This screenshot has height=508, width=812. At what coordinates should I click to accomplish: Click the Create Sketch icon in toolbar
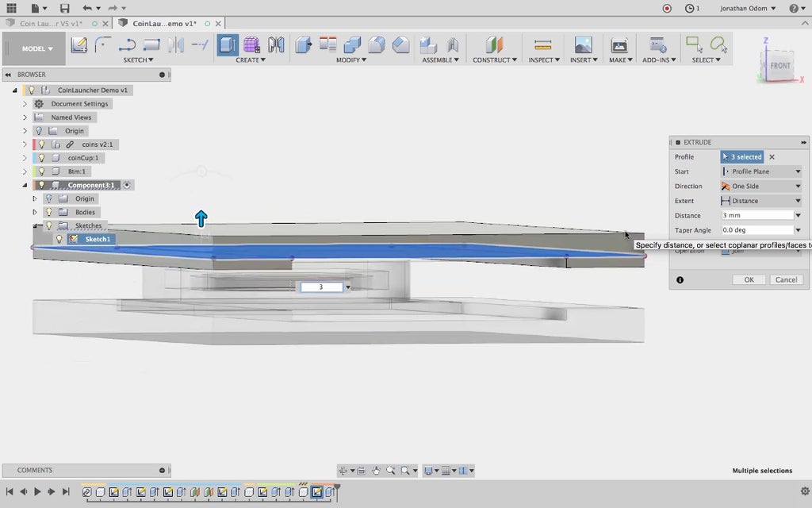click(x=79, y=45)
